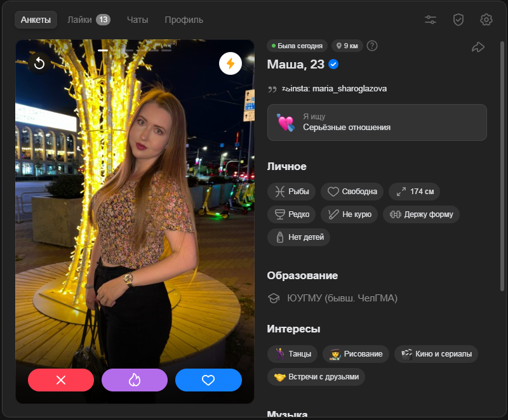Send super like with purple flame button
The width and height of the screenshot is (508, 420).
click(x=135, y=380)
